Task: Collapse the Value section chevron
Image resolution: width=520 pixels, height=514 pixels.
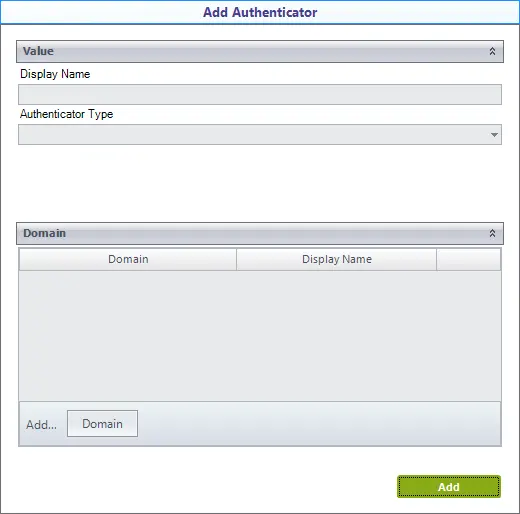Action: pyautogui.click(x=492, y=51)
